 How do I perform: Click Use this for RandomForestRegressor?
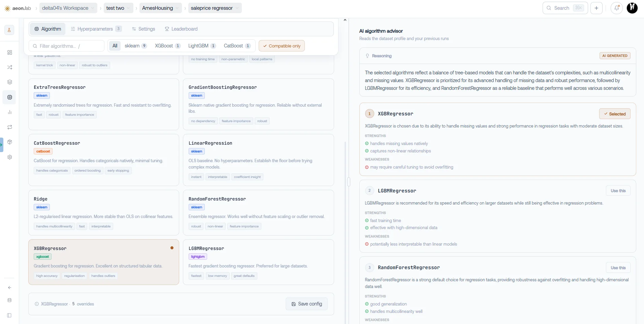coord(618,268)
